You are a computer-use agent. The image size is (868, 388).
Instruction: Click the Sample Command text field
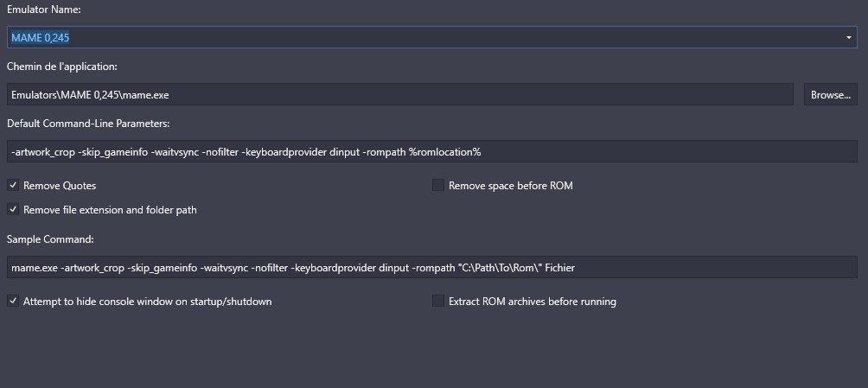[431, 267]
